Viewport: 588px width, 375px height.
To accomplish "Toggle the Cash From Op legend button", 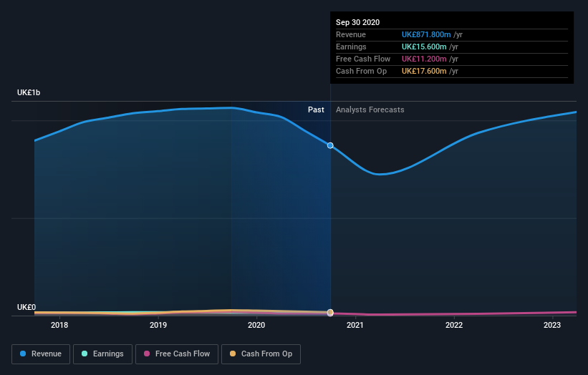I will (x=261, y=354).
